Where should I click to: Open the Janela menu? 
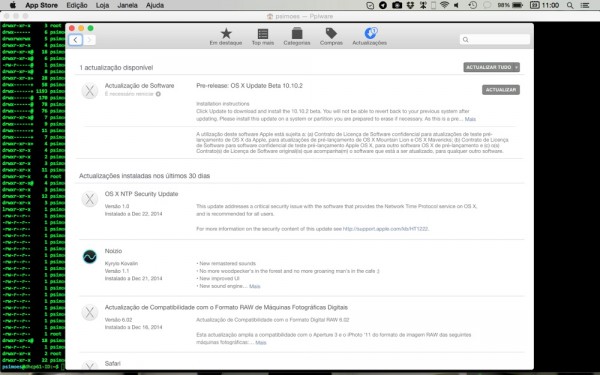click(127, 5)
